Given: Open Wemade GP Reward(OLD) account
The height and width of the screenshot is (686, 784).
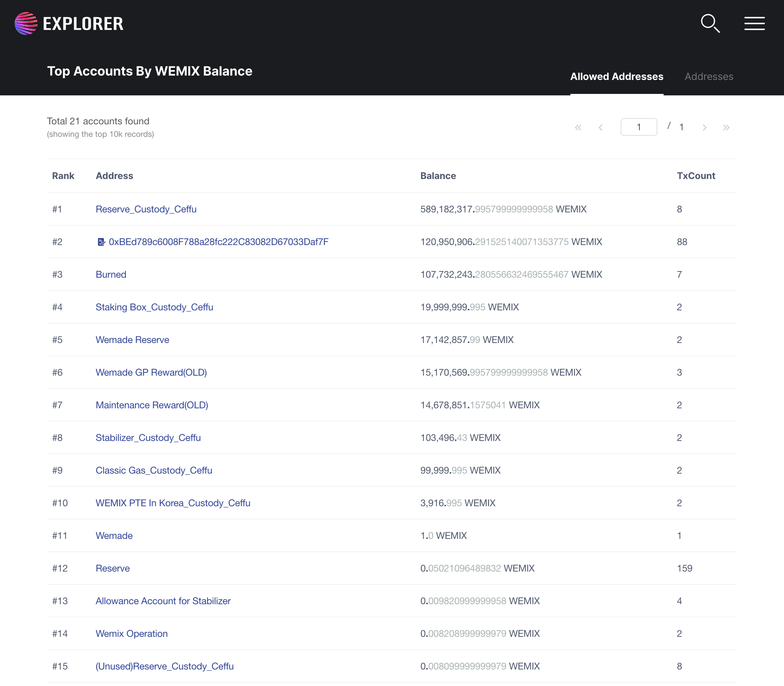Looking at the screenshot, I should click(x=151, y=372).
